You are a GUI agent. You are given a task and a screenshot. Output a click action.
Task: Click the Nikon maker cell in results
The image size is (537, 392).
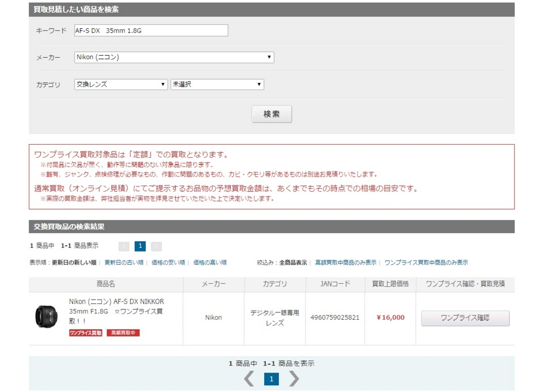213,318
